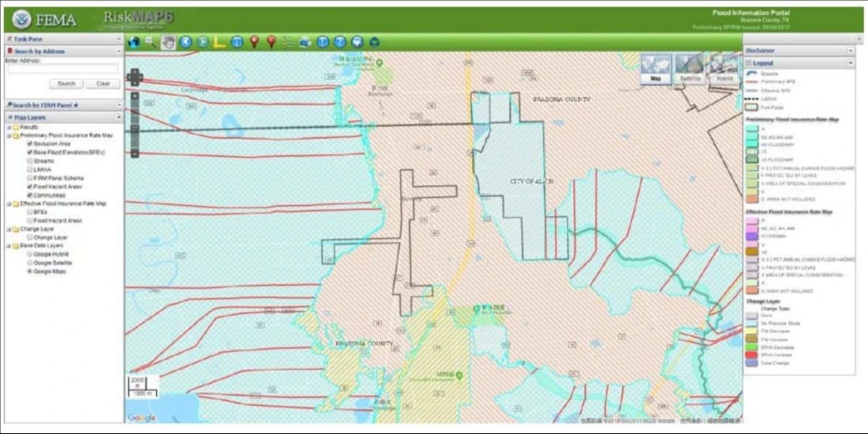Open the question mark help icon
Image resolution: width=868 pixels, height=434 pixels.
pyautogui.click(x=340, y=42)
